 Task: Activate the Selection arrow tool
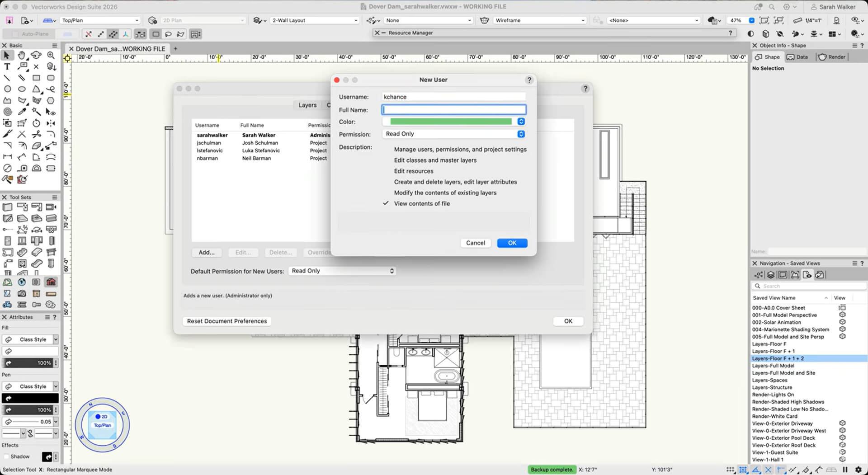tap(7, 55)
